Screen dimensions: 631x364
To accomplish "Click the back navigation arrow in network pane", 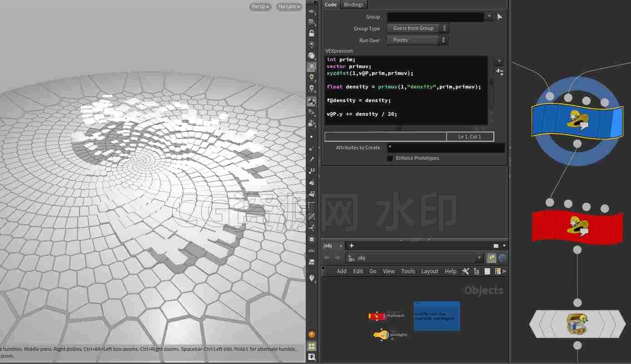I will tap(327, 258).
